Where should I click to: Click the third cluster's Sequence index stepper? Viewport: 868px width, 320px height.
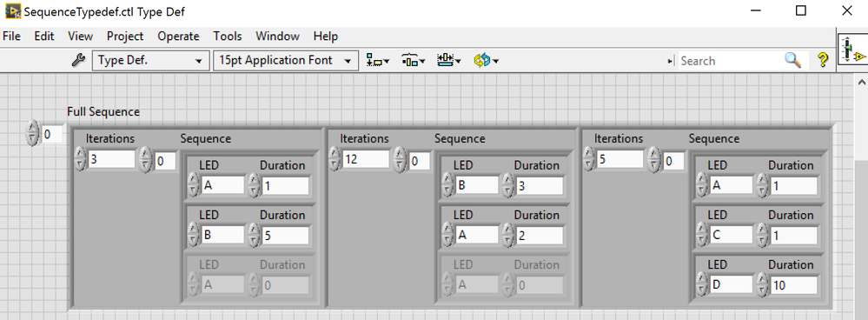coord(653,159)
